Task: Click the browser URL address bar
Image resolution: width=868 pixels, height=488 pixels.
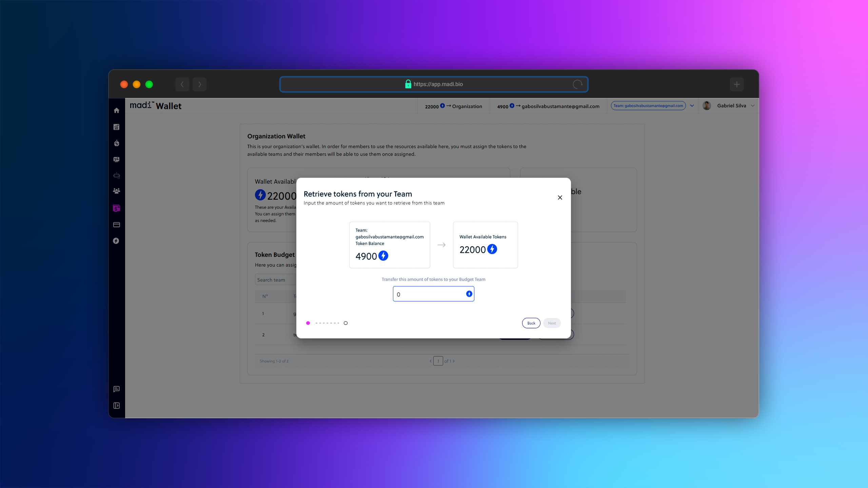Action: click(x=434, y=84)
